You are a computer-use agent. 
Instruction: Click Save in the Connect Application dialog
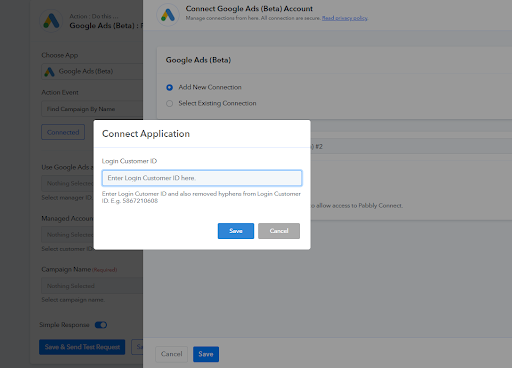[236, 231]
